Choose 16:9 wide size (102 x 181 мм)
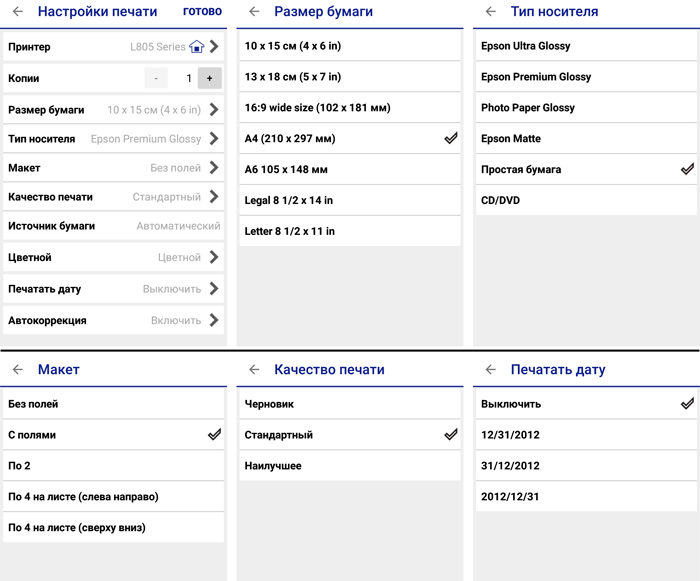This screenshot has height=581, width=700. [x=350, y=108]
